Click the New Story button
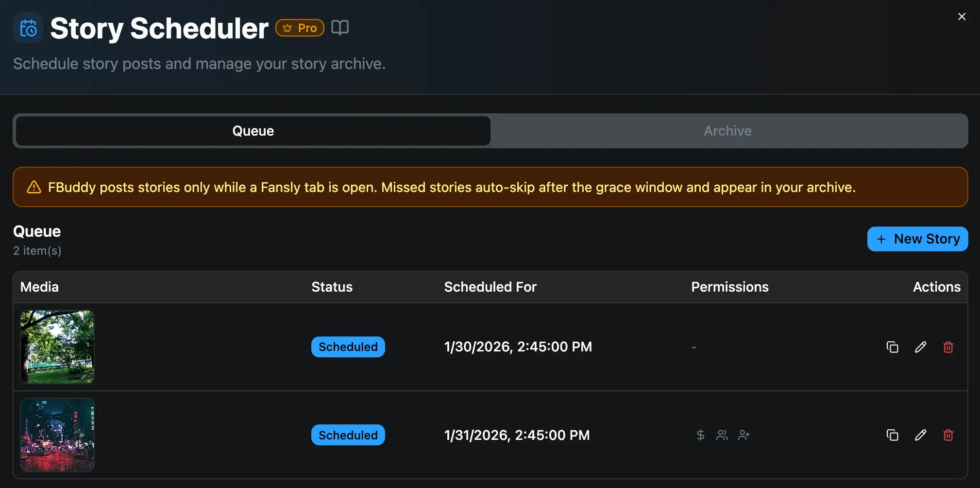 point(917,239)
